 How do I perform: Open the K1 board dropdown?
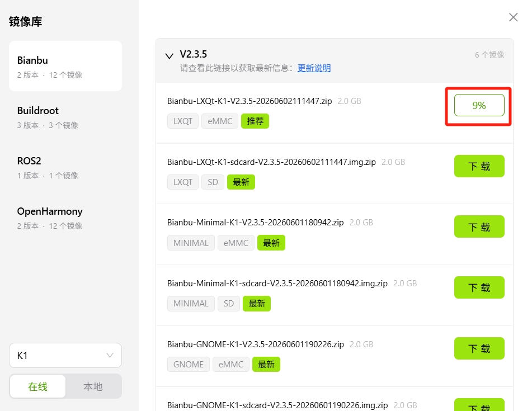(65, 356)
